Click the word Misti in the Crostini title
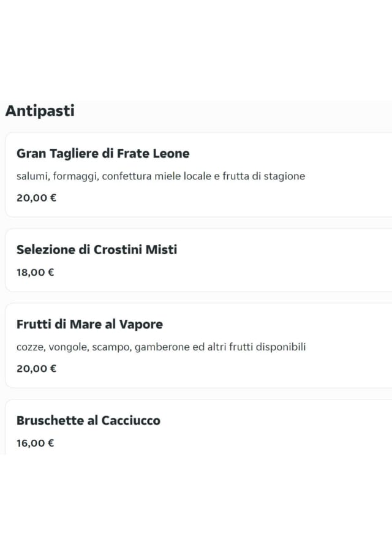This screenshot has width=392, height=555. 161,250
